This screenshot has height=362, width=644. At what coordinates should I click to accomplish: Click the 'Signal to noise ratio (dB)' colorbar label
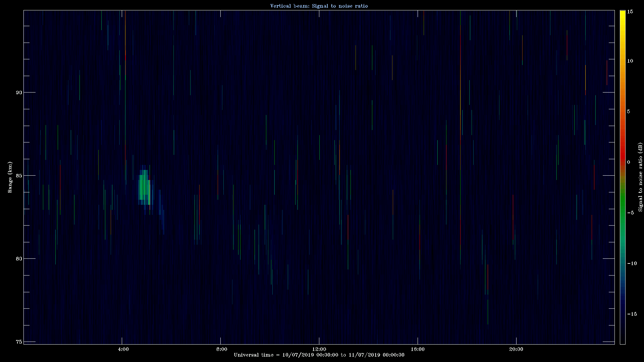tap(640, 177)
